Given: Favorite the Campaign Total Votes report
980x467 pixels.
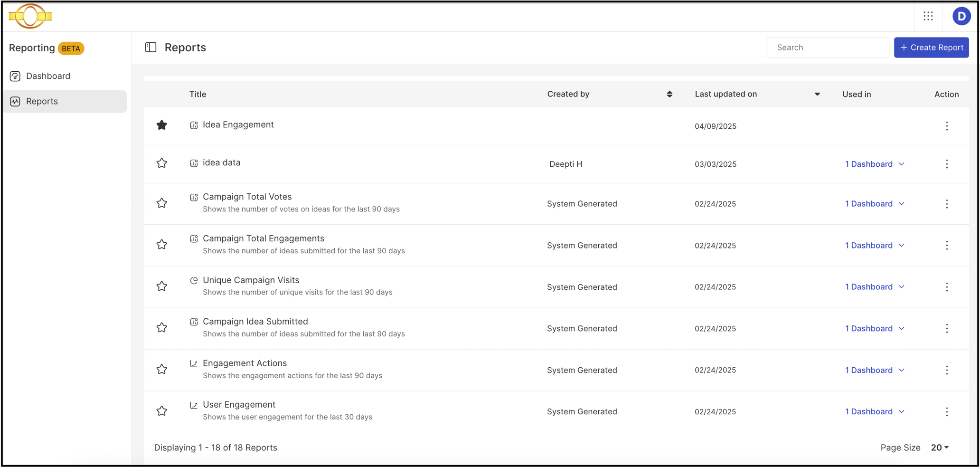Looking at the screenshot, I should pos(162,203).
